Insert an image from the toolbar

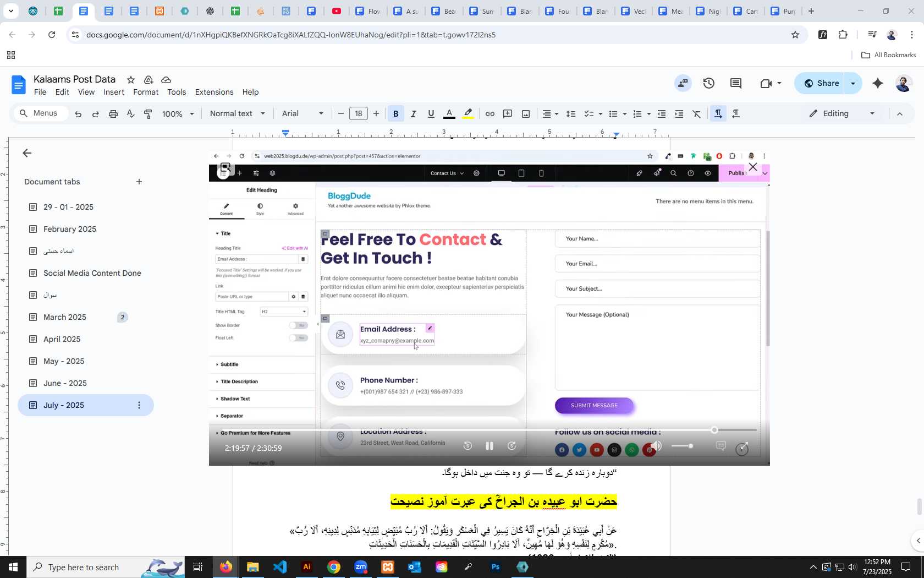[x=526, y=114]
